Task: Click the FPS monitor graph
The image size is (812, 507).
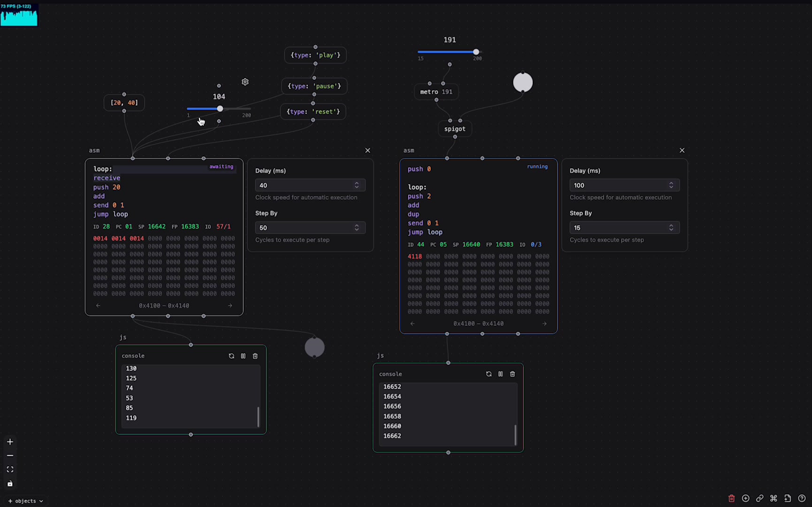Action: point(19,15)
